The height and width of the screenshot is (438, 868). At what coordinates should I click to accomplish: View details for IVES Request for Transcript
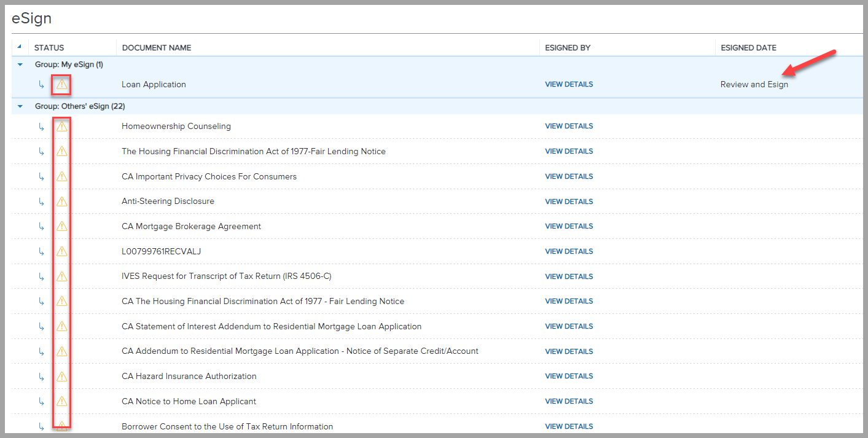point(569,276)
